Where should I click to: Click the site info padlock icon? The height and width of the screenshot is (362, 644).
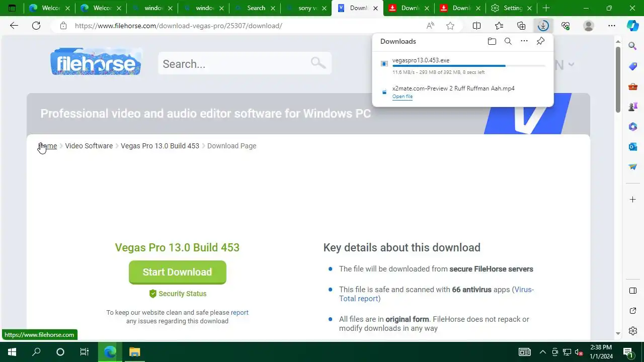[x=63, y=26]
